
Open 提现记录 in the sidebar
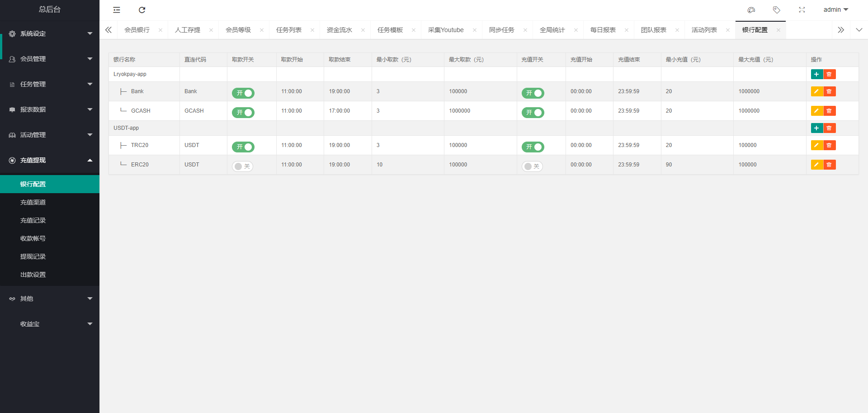point(33,256)
